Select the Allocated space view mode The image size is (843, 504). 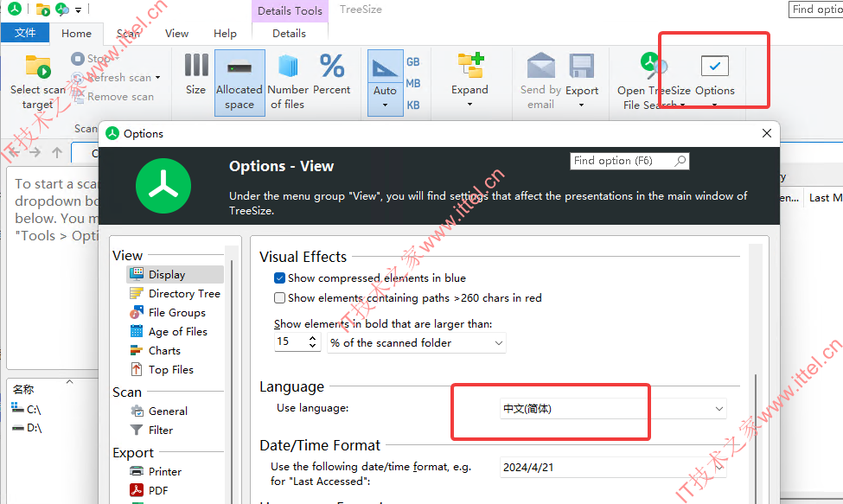click(x=239, y=83)
